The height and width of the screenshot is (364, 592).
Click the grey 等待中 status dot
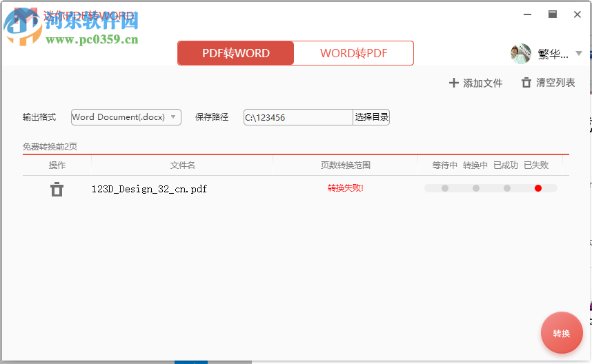click(445, 188)
